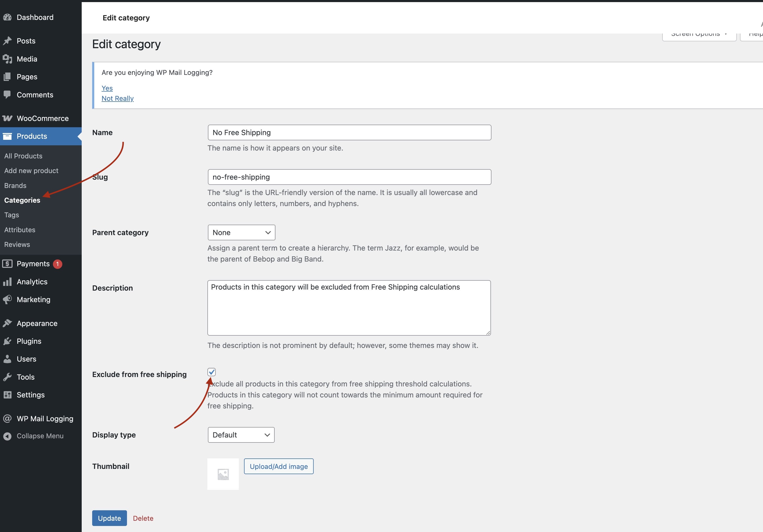Image resolution: width=763 pixels, height=532 pixels.
Task: Click the Collapse Menu arrow icon
Action: [x=7, y=436]
